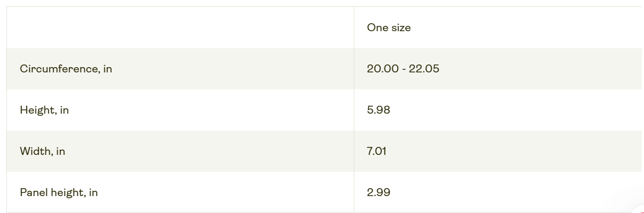
Task: Select the maximum circumference value 22.05
Action: (424, 69)
